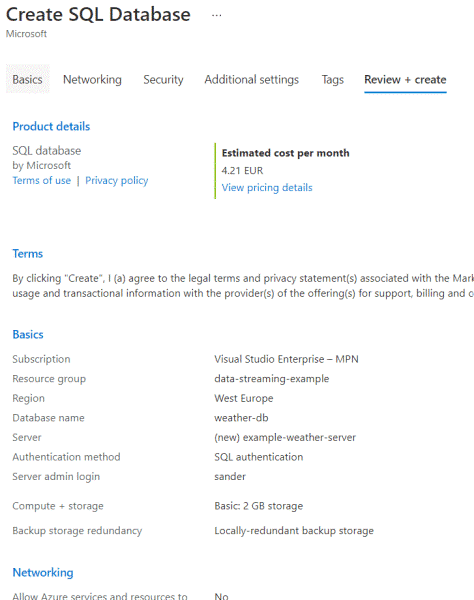
Task: Open the Networking tab
Action: point(92,80)
